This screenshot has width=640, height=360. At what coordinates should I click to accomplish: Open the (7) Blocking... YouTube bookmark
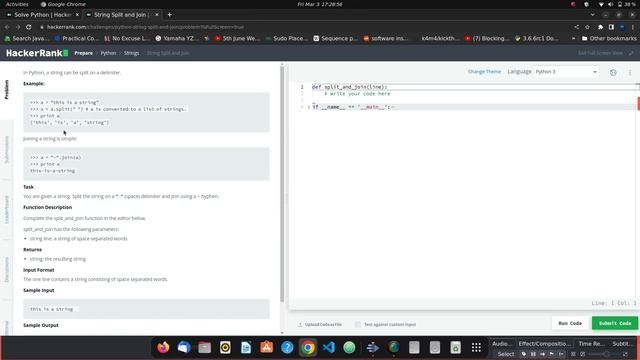tap(487, 38)
